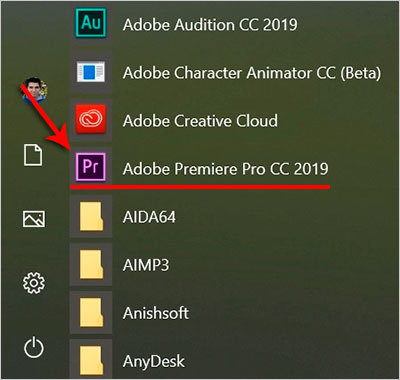Click the red Creative Cloud icon
Screen dimensions: 400x380
pyautogui.click(x=91, y=119)
